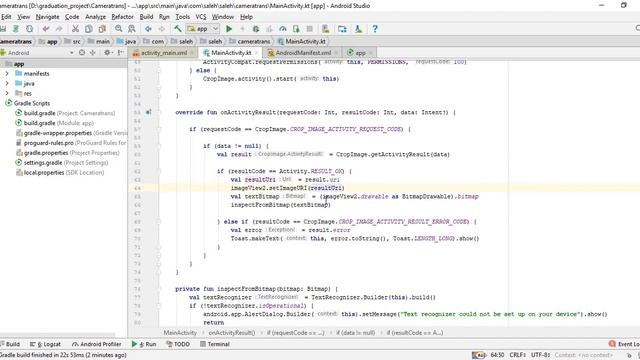Viewport: 640px width, 360px height.
Task: Click the Find magnifier icon
Action: pos(118,29)
